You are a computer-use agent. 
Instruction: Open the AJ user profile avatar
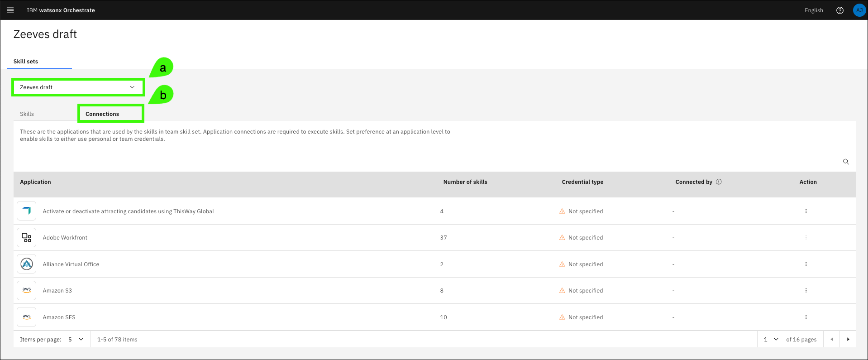(859, 10)
